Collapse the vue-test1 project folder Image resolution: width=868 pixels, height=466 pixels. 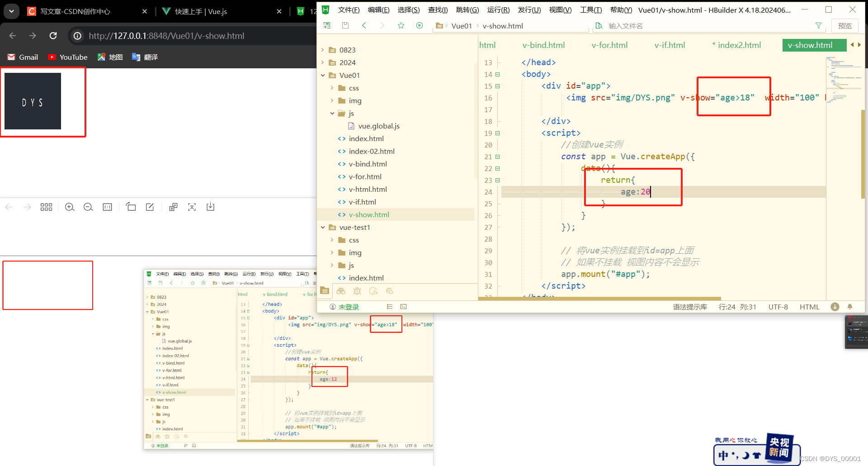click(x=323, y=227)
